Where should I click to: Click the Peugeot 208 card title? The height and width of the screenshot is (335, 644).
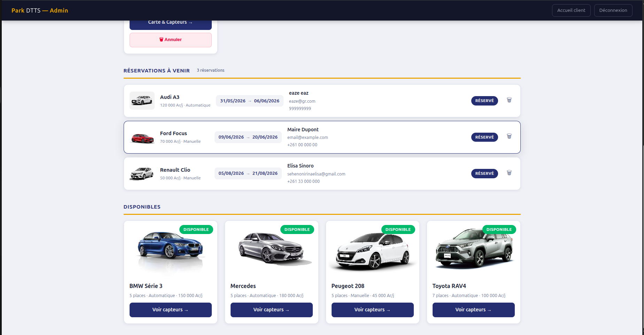pyautogui.click(x=348, y=286)
